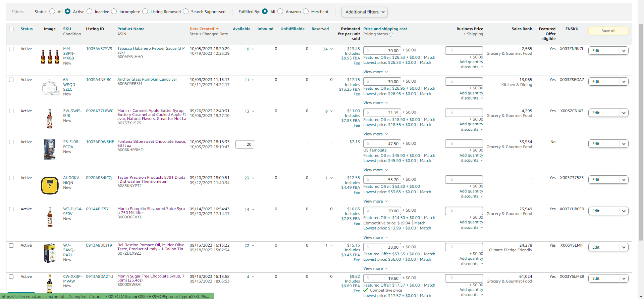The image size is (644, 299).
Task: Expand View more under Tabasco pricing
Action: (x=376, y=72)
